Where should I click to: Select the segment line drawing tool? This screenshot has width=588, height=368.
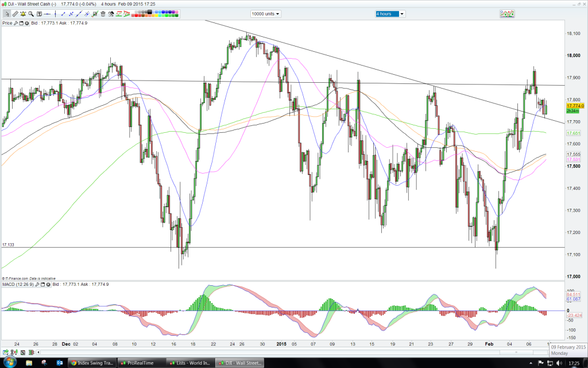pos(63,14)
